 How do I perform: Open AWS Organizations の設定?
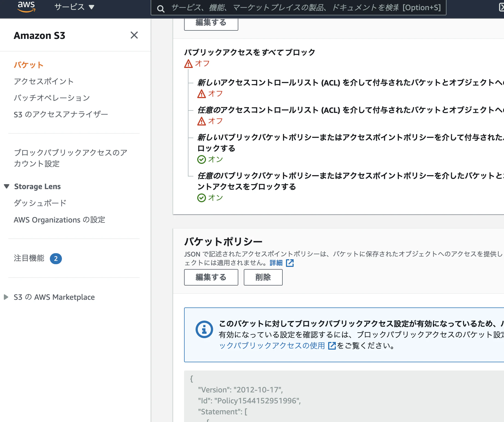click(59, 220)
